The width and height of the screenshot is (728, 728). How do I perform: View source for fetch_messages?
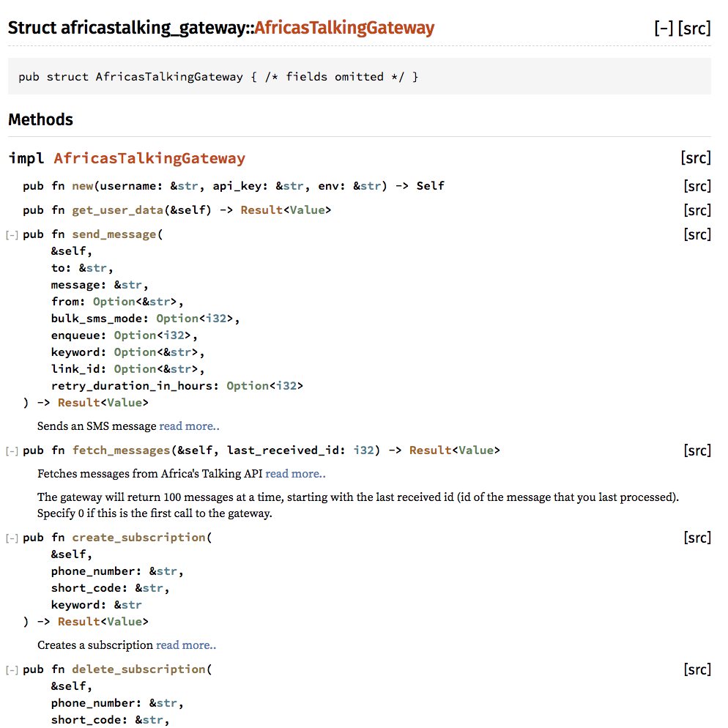point(697,450)
